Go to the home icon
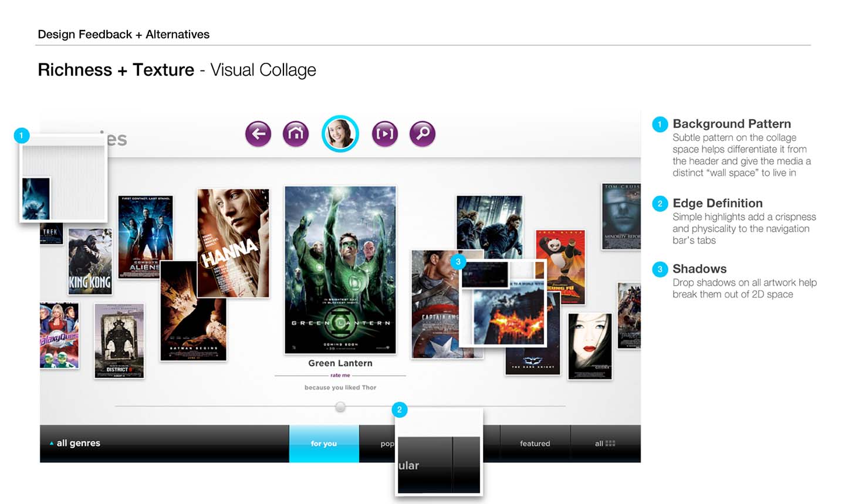The width and height of the screenshot is (845, 504). click(296, 134)
